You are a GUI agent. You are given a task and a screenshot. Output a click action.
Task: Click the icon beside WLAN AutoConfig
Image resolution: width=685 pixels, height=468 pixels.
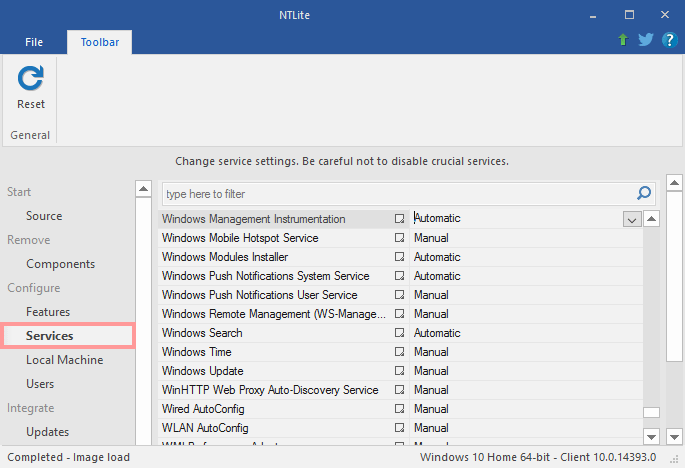(x=399, y=428)
